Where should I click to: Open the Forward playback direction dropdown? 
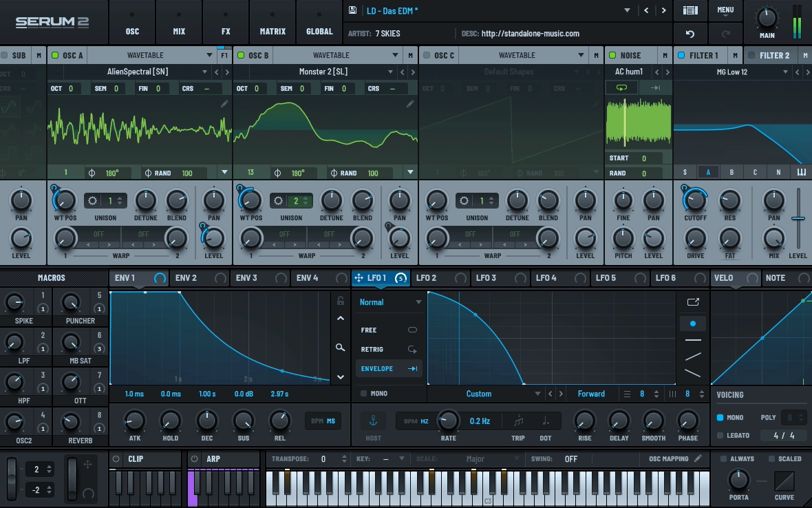(592, 393)
